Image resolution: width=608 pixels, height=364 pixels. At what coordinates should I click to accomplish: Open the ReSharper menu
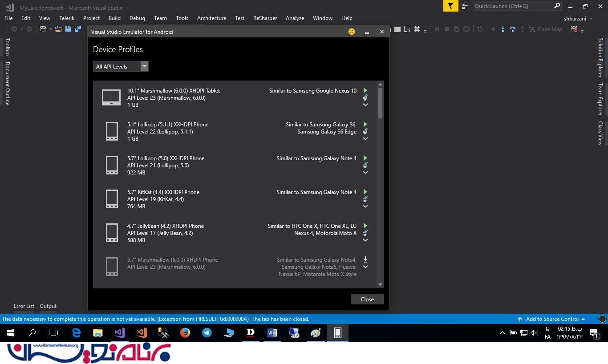265,18
